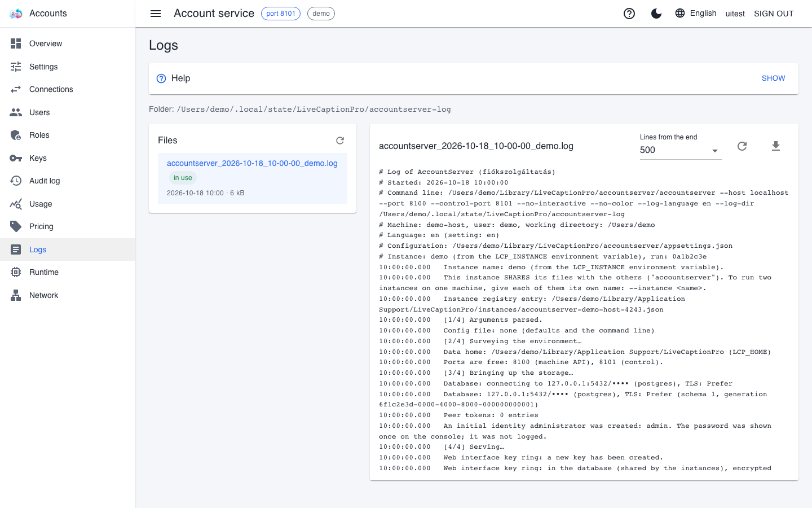Click the Accounts app logo
The height and width of the screenshot is (508, 812).
[x=16, y=14]
